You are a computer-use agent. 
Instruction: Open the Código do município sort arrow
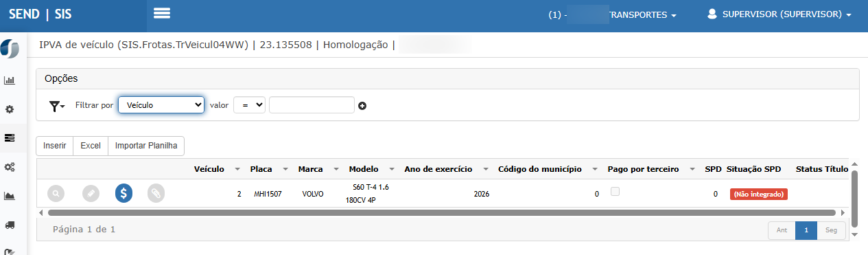[595, 169]
